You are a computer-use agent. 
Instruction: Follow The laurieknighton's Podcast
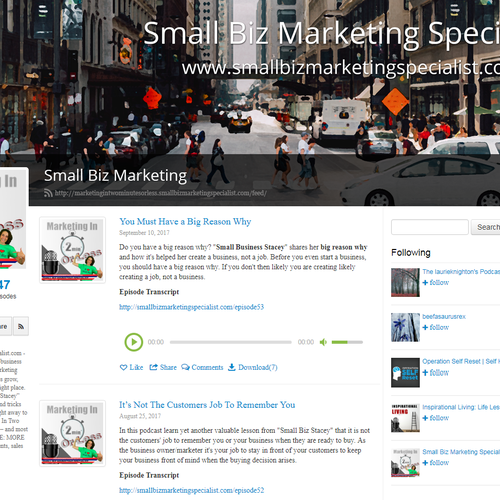pos(436,283)
